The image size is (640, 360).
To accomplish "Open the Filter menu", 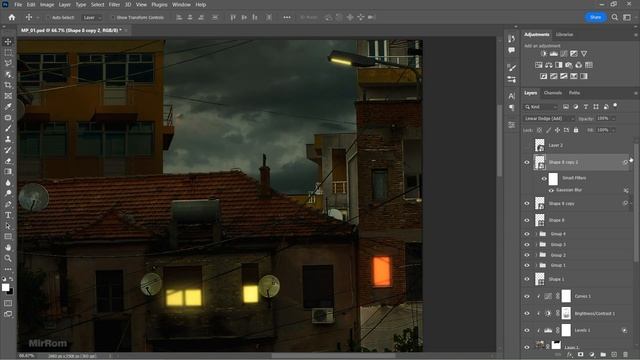I will click(114, 4).
